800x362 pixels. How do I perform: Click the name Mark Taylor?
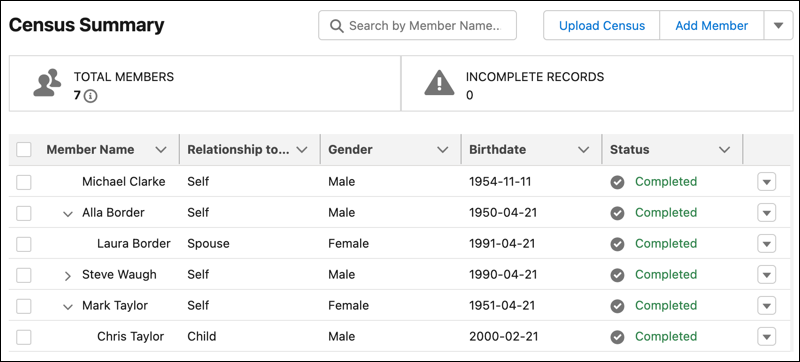pyautogui.click(x=115, y=305)
